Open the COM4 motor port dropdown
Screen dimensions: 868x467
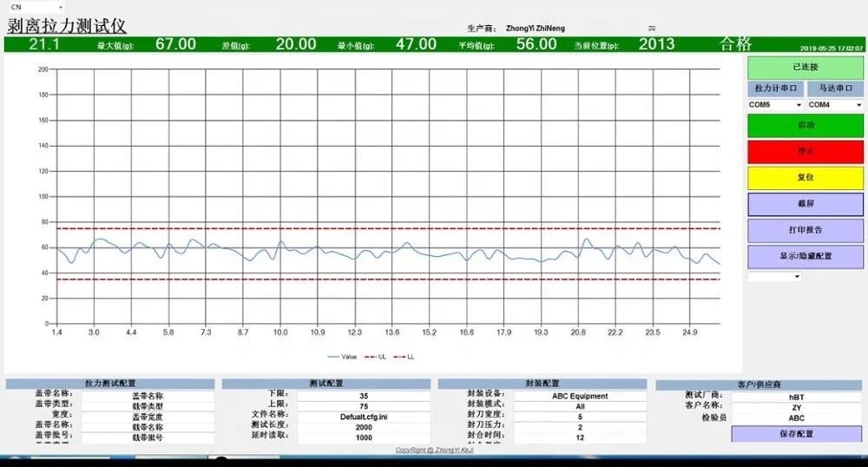click(x=835, y=105)
